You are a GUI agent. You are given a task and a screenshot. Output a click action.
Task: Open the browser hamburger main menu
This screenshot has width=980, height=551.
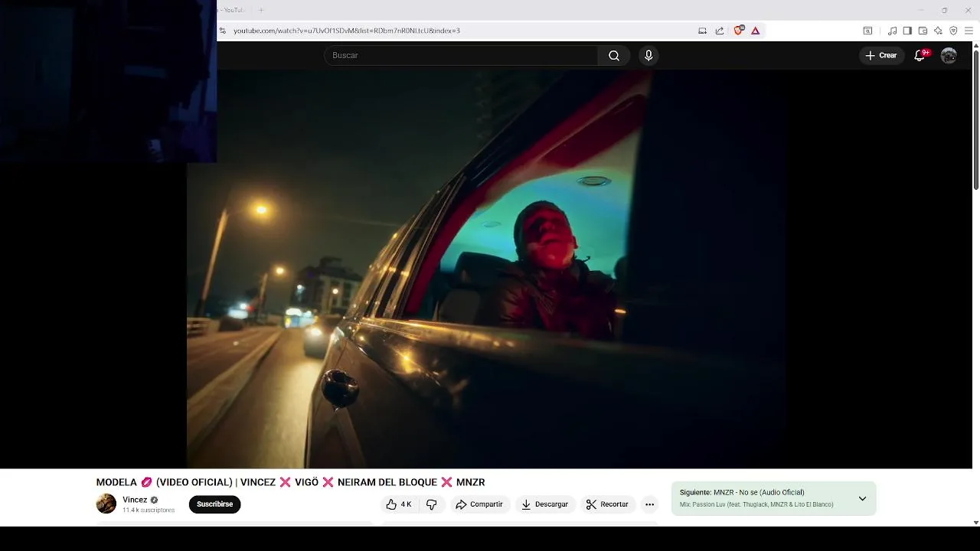[969, 31]
